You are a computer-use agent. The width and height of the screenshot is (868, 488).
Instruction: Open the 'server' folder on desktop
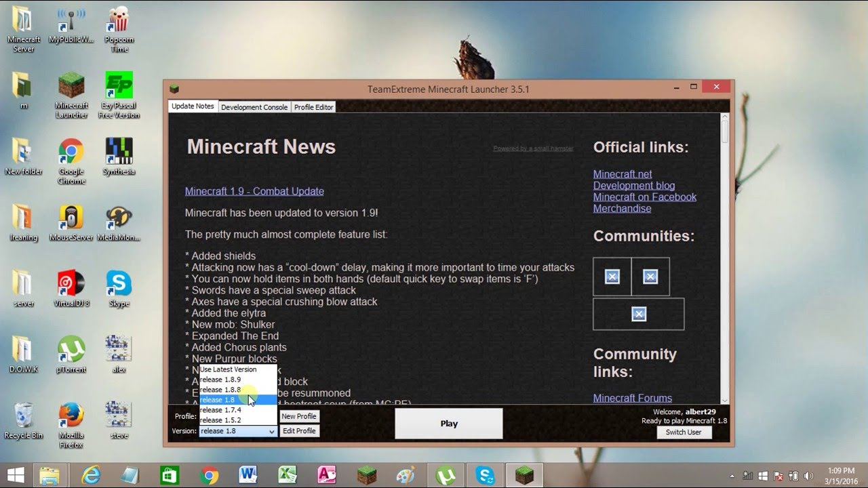click(24, 289)
